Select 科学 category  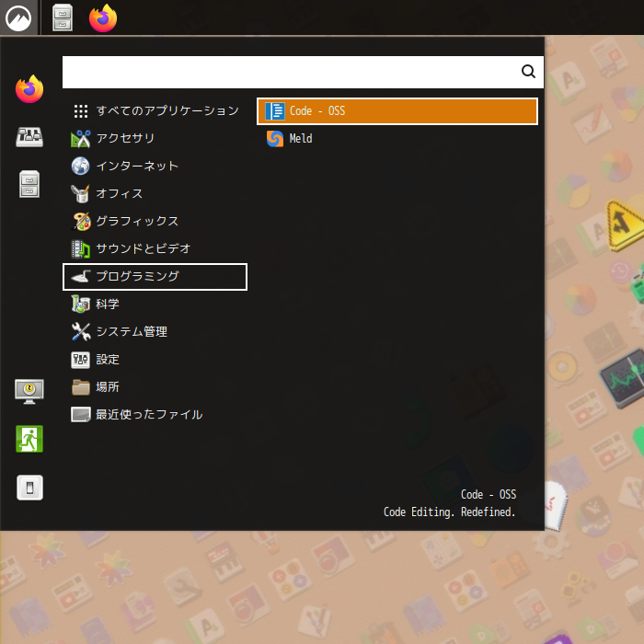pos(155,305)
